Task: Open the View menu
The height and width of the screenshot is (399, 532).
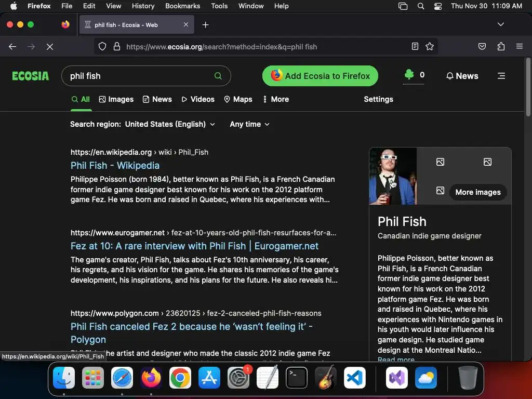Action: [113, 6]
